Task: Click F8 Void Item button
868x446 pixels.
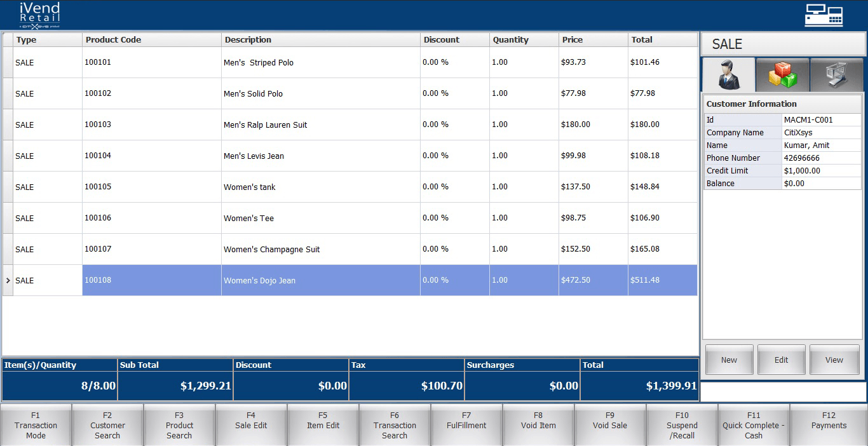Action: (x=538, y=425)
